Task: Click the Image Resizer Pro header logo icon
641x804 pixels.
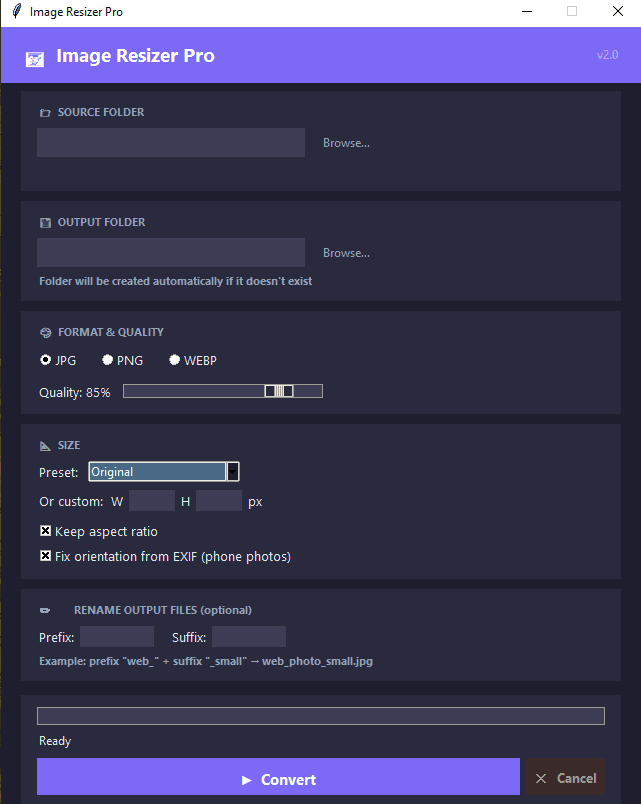Action: 35,59
